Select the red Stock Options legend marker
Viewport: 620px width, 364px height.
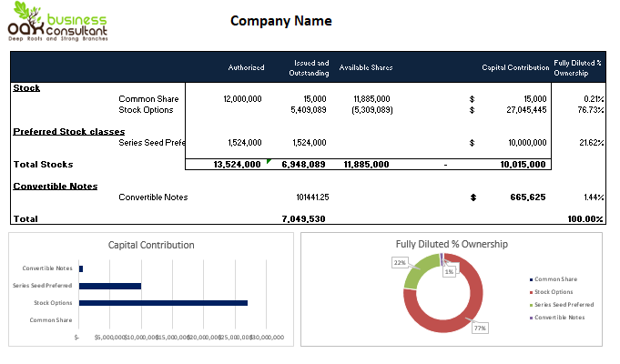coord(530,291)
